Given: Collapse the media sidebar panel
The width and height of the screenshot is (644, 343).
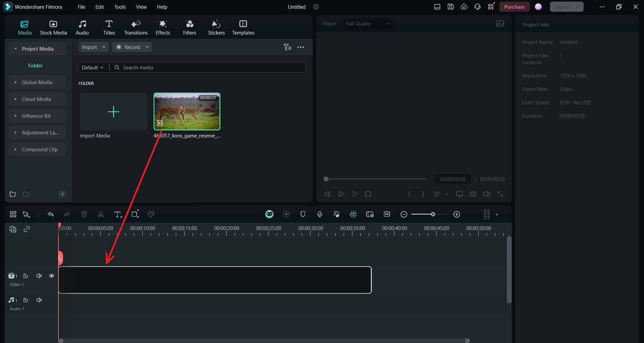Looking at the screenshot, I should click(x=62, y=194).
